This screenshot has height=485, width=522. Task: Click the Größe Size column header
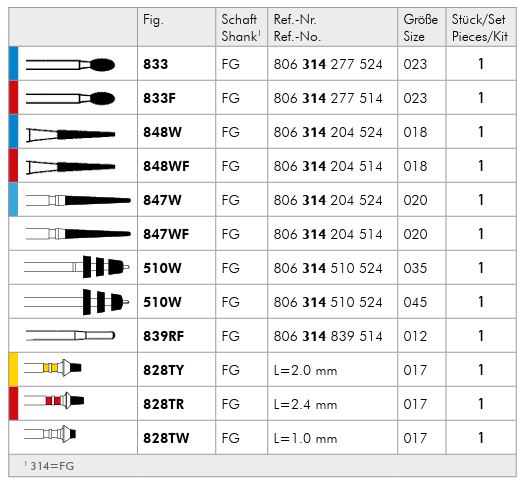tap(421, 28)
